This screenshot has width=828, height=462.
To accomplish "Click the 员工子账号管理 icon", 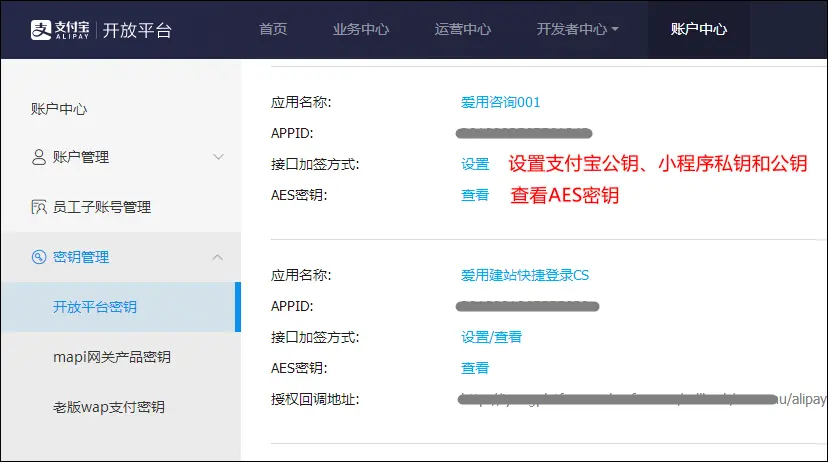I will (39, 207).
